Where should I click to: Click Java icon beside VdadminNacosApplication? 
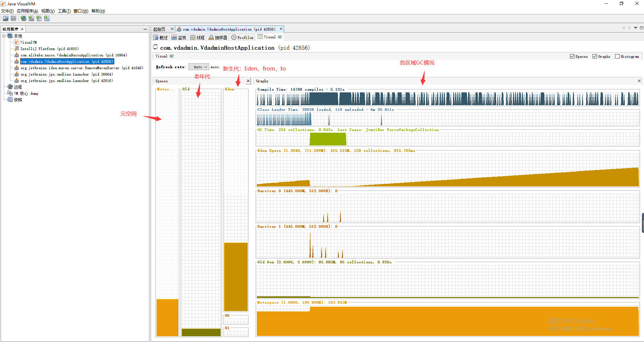tap(16, 55)
